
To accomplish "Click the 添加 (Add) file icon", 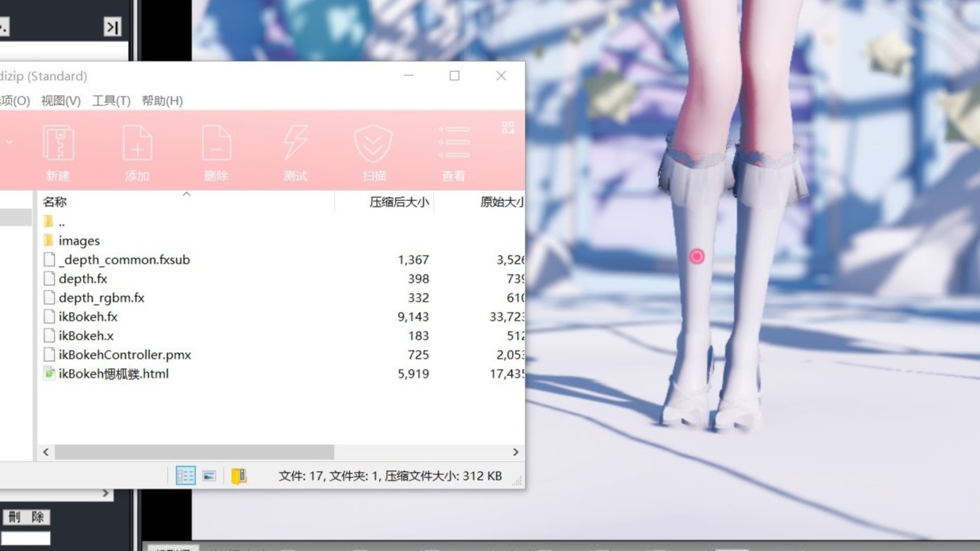I will click(137, 145).
